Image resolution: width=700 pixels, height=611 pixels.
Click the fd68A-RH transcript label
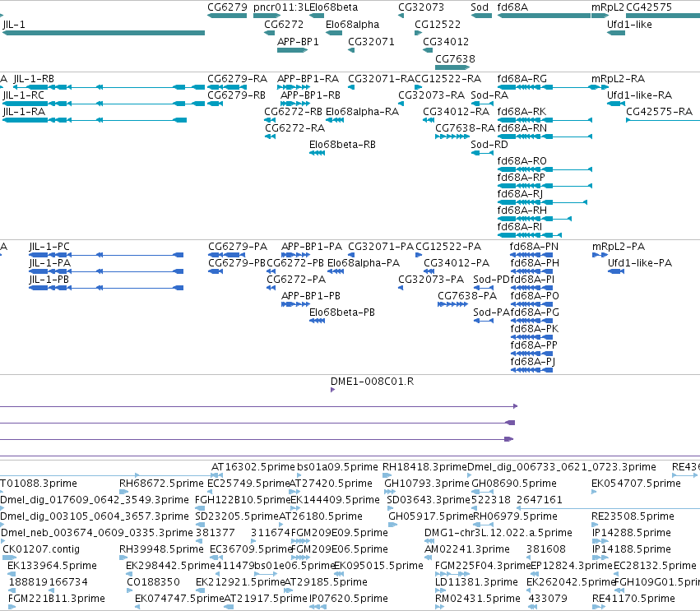coord(522,211)
